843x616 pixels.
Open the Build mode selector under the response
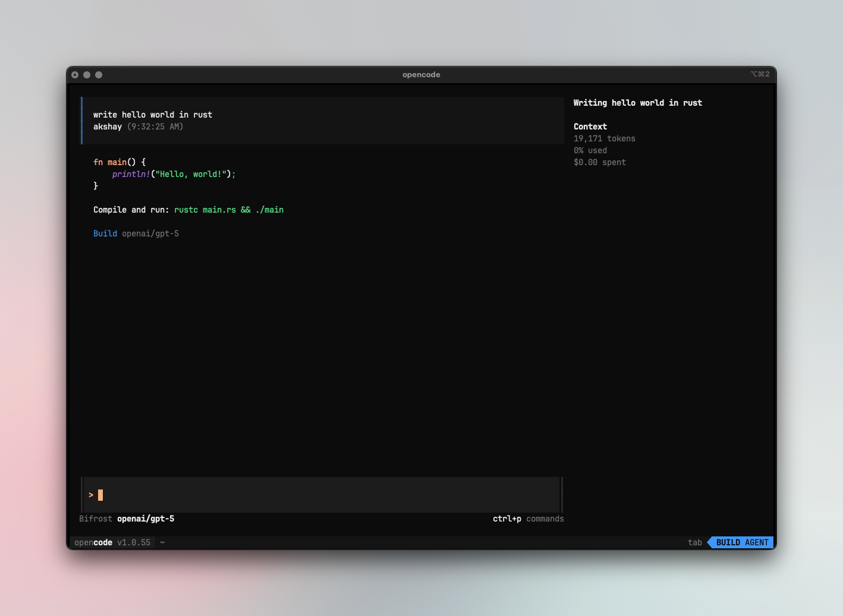(x=105, y=233)
